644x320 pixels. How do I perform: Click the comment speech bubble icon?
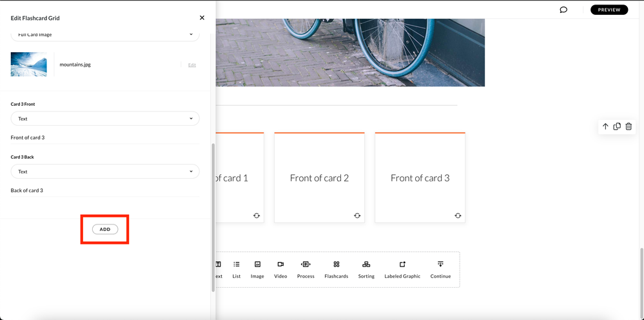point(563,10)
